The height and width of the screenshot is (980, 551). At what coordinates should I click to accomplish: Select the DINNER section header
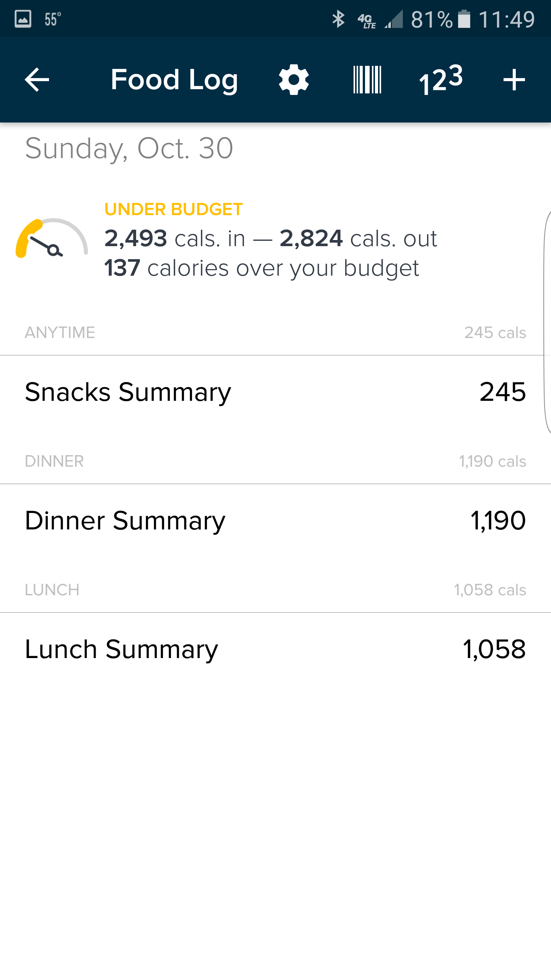tap(54, 461)
